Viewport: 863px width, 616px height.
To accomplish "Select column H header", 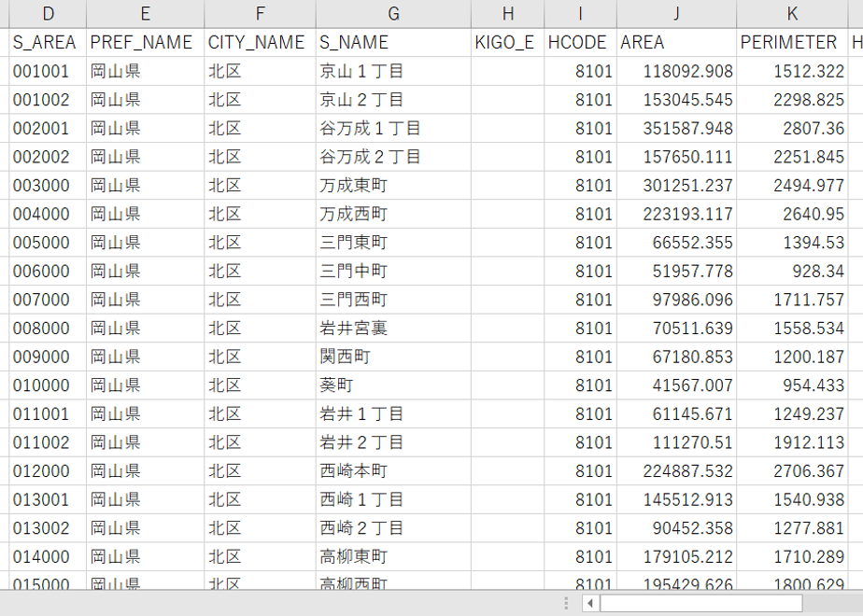I will pyautogui.click(x=507, y=14).
